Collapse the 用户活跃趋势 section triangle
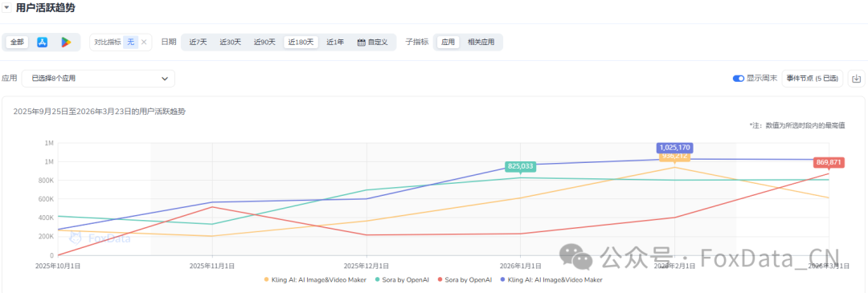Image resolution: width=868 pixels, height=293 pixels. [x=7, y=8]
